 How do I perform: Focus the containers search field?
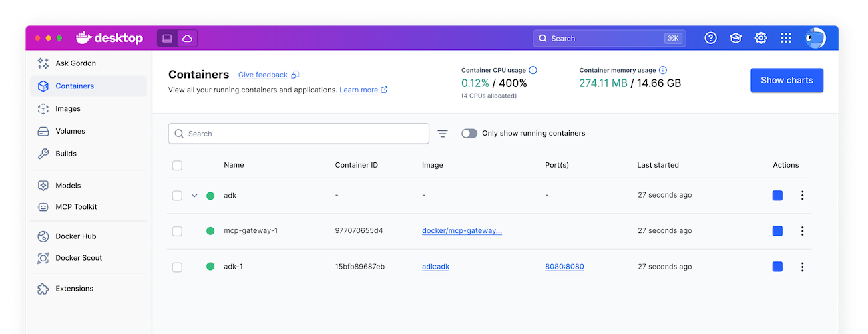pyautogui.click(x=298, y=134)
